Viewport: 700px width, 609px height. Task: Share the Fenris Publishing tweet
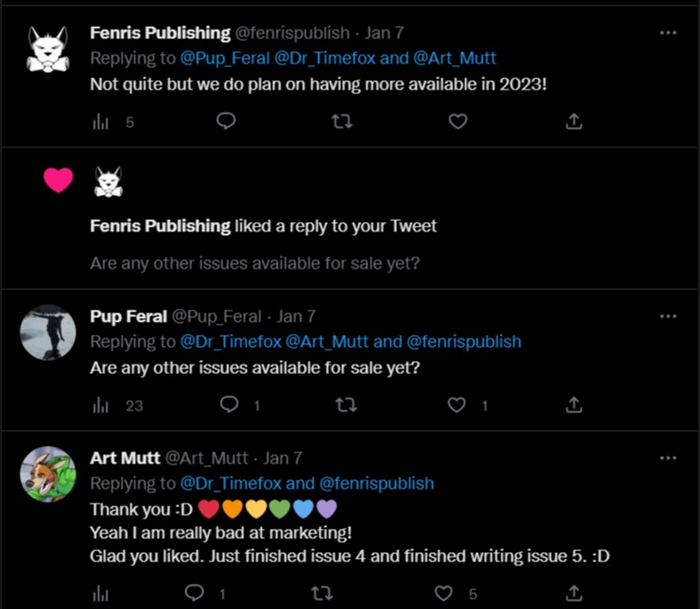574,121
